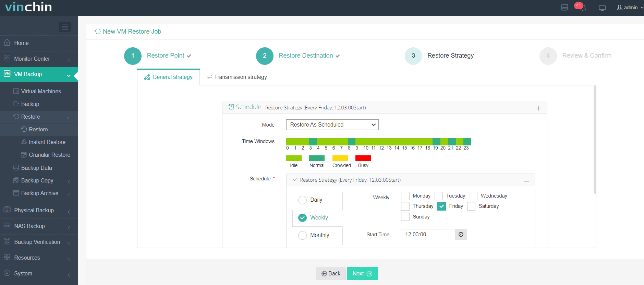Go to step 1 Restore Point
Viewport: 644px width, 285px height.
pos(158,56)
